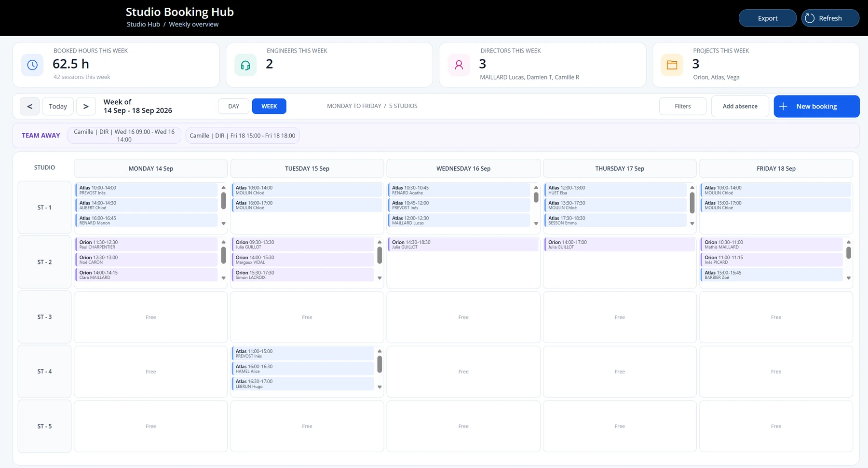Go to next week arrow
868x468 pixels.
pos(86,106)
